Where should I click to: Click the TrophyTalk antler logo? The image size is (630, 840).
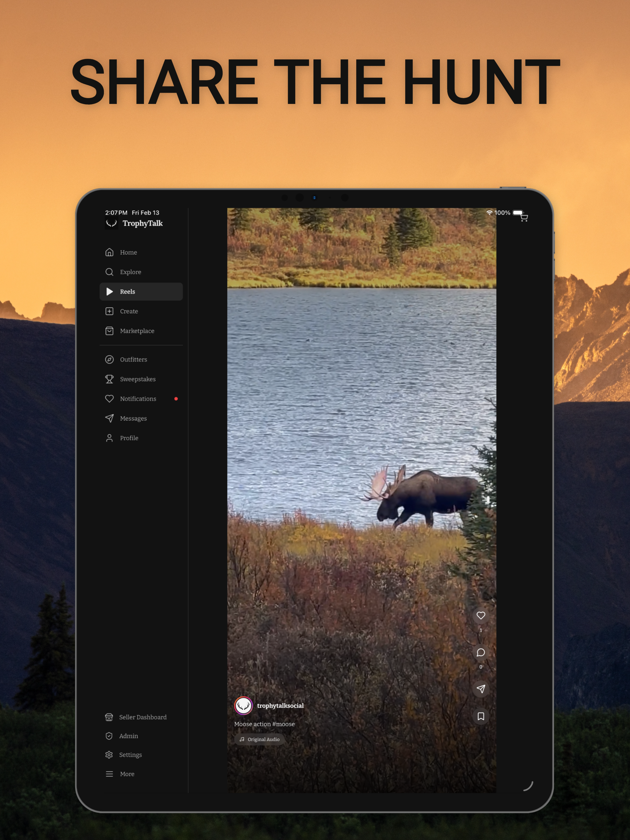[x=111, y=223]
